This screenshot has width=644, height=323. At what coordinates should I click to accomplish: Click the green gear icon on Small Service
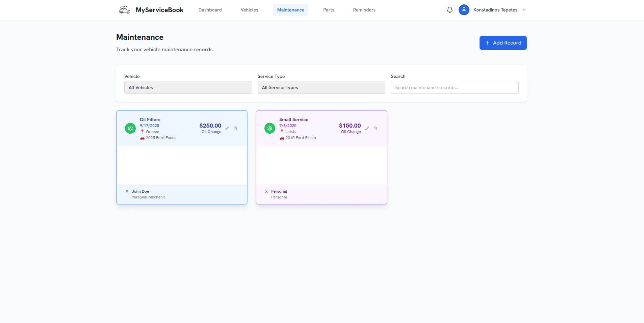click(270, 128)
